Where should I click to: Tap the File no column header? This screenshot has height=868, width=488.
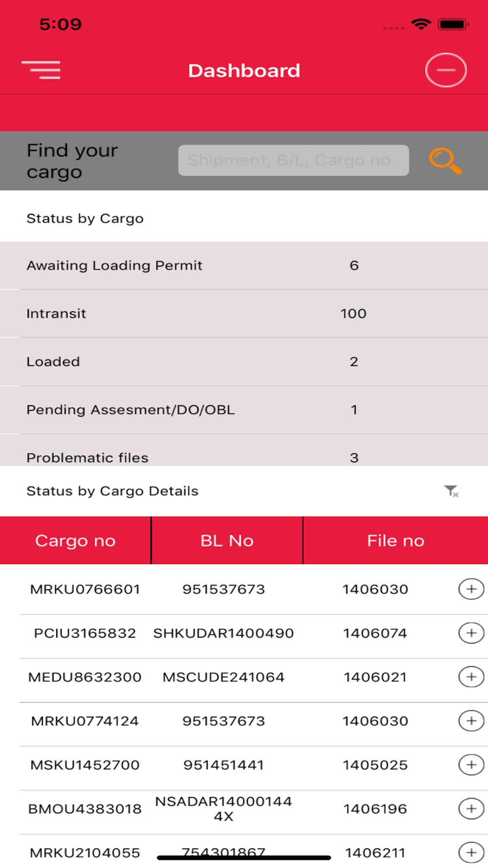pyautogui.click(x=395, y=540)
